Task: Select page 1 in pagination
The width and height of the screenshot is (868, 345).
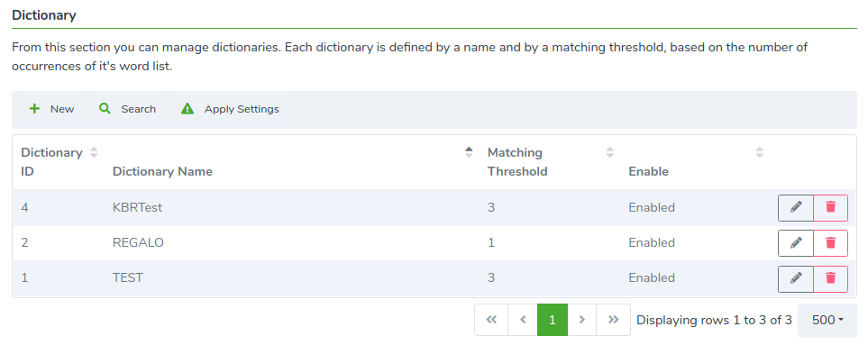Action: [x=552, y=320]
